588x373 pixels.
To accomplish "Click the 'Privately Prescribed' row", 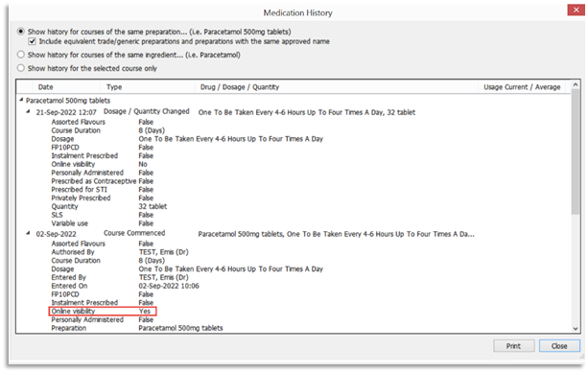I will [x=103, y=198].
